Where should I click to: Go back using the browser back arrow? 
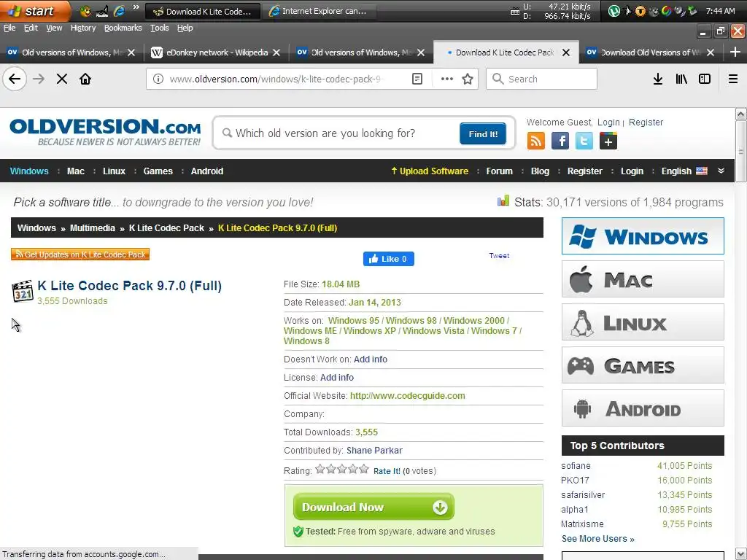click(15, 79)
